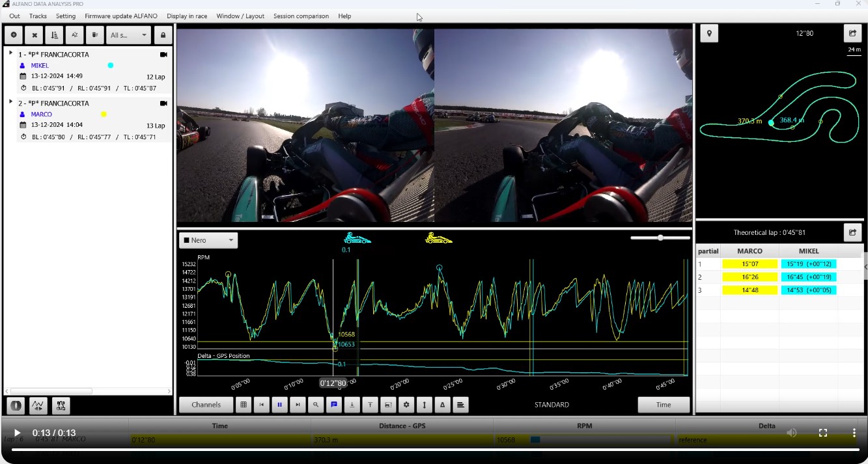Expand session 1 FRANCIACORTA tree arrow
The image size is (868, 464).
[10, 53]
